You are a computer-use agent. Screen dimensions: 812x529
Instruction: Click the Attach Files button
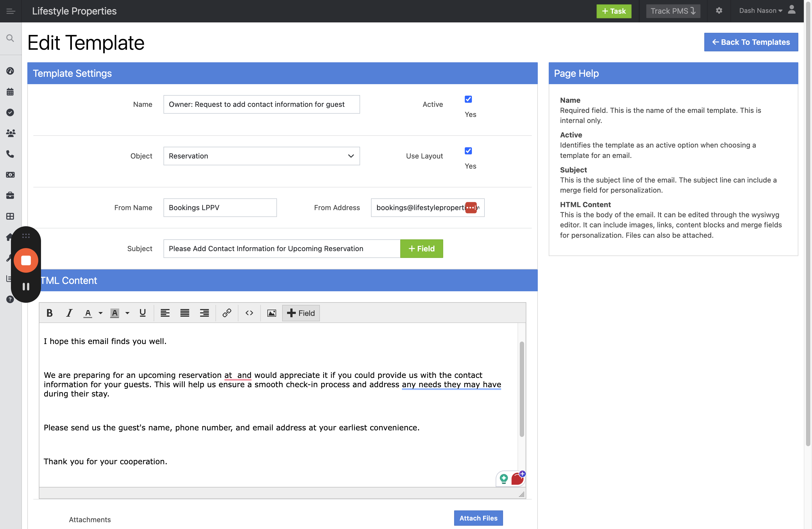[x=478, y=518]
